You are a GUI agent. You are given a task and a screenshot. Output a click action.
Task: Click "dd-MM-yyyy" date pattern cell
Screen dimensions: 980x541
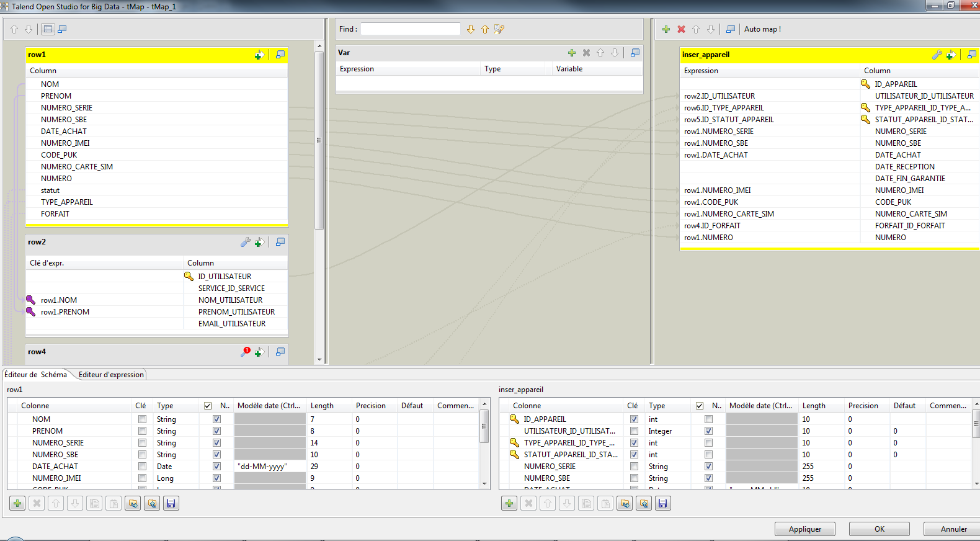tap(270, 467)
